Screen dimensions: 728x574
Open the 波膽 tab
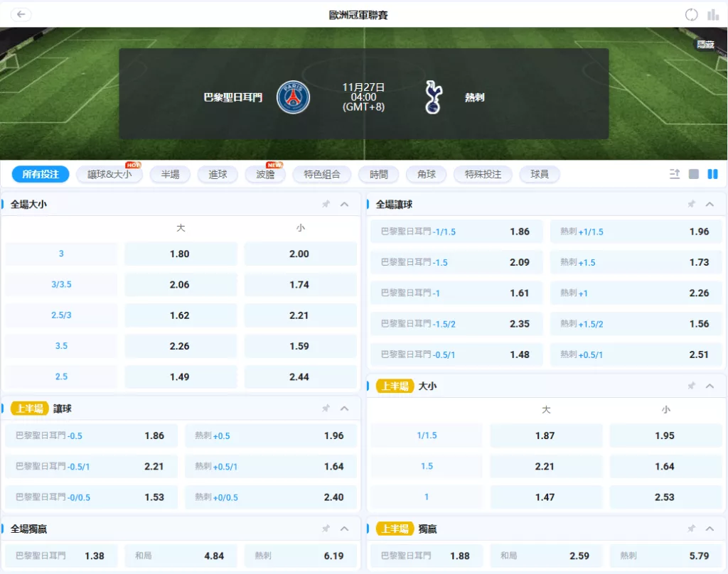point(265,174)
